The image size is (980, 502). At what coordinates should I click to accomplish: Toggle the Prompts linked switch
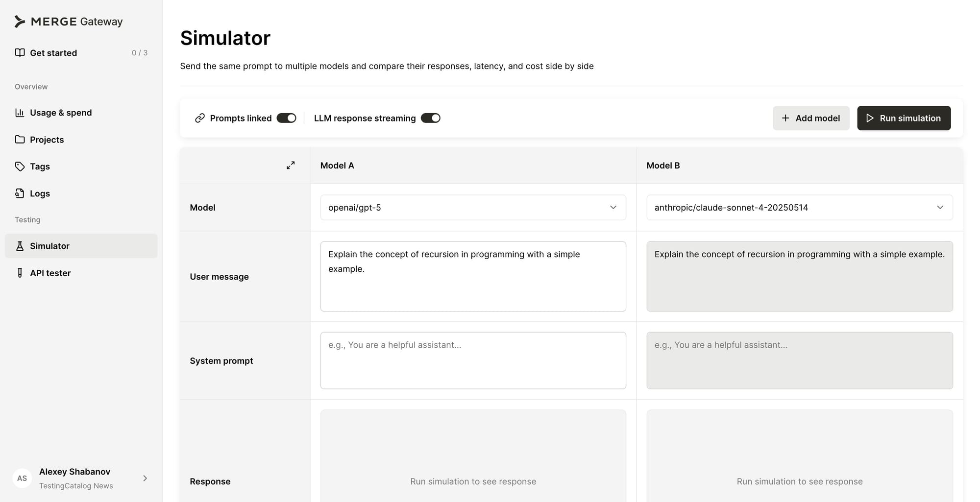[x=286, y=118]
